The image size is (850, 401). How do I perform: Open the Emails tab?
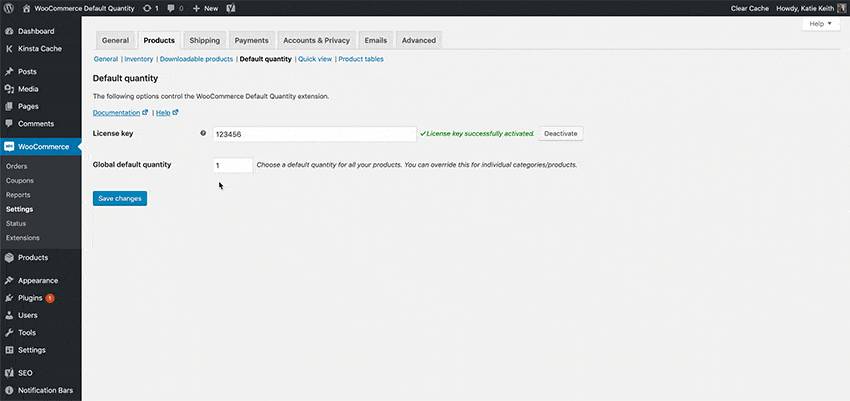coord(376,41)
